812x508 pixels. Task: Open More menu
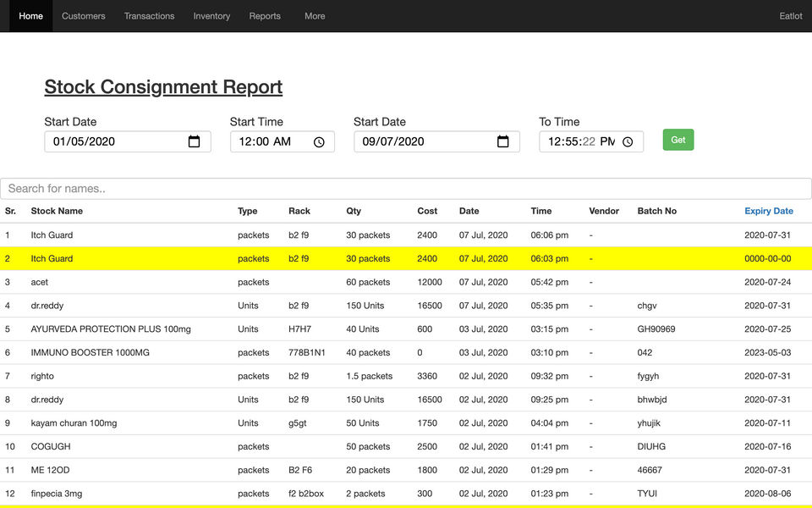[x=315, y=16]
